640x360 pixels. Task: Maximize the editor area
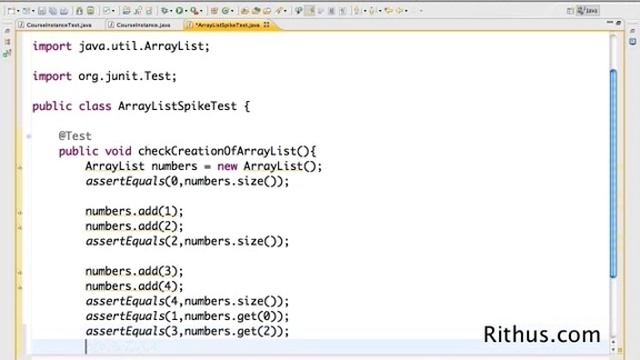[x=619, y=23]
